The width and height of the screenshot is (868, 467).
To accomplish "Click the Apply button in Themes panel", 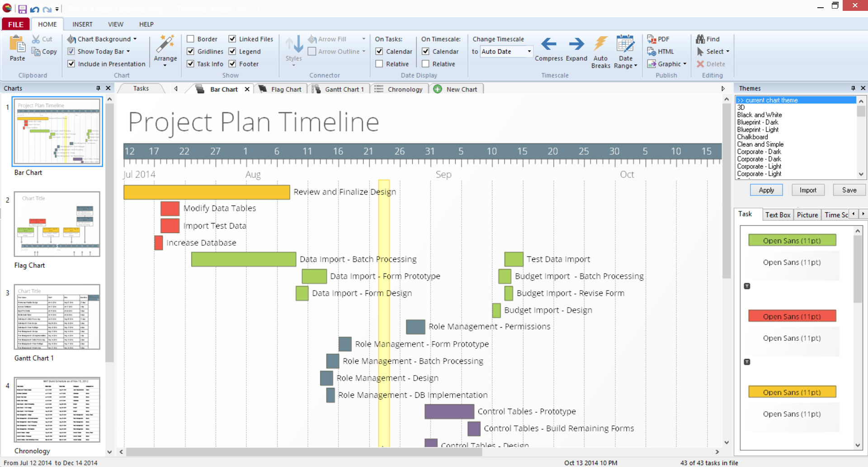I will (766, 190).
